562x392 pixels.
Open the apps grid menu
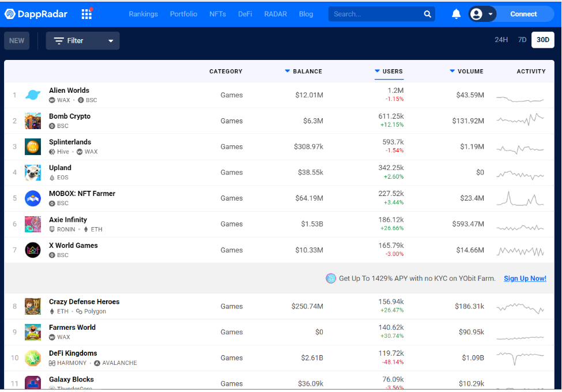(x=86, y=14)
